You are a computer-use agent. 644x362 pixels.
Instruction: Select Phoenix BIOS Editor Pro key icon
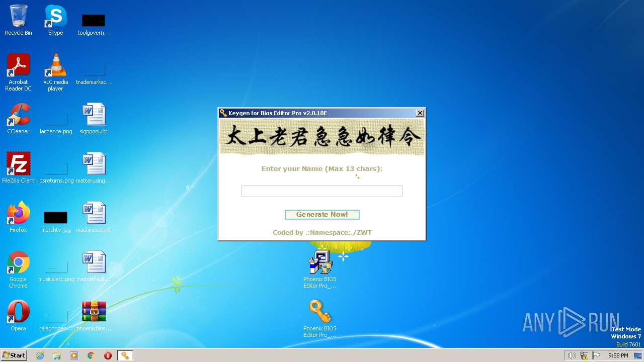point(320,319)
